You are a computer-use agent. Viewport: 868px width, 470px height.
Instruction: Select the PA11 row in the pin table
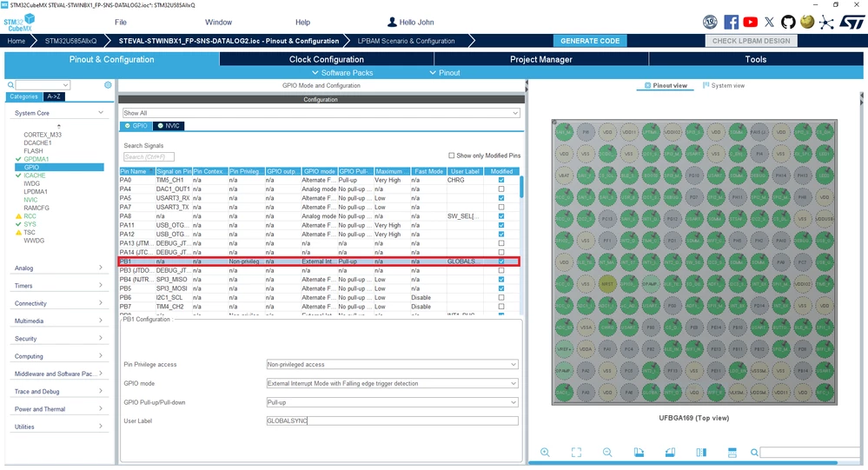click(x=320, y=225)
